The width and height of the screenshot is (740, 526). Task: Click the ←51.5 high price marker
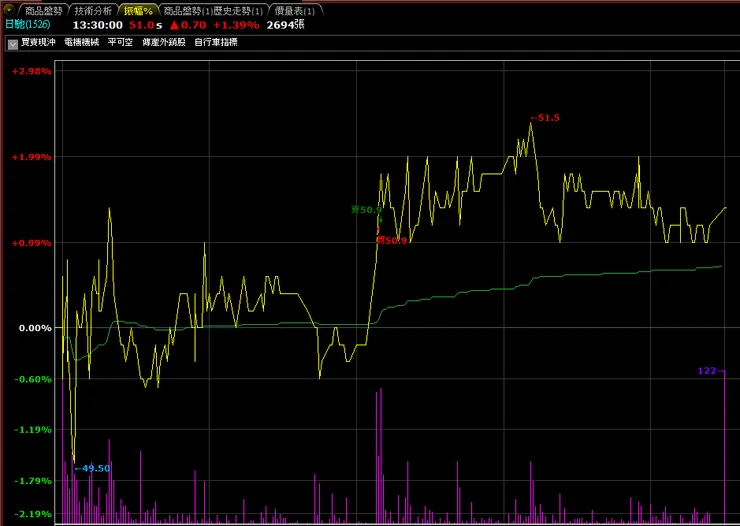[545, 118]
